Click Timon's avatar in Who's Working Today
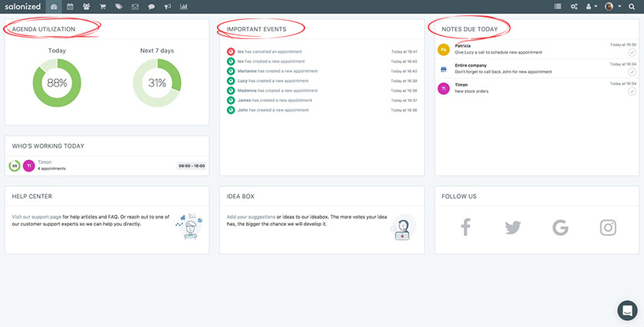The image size is (644, 327). 29,165
